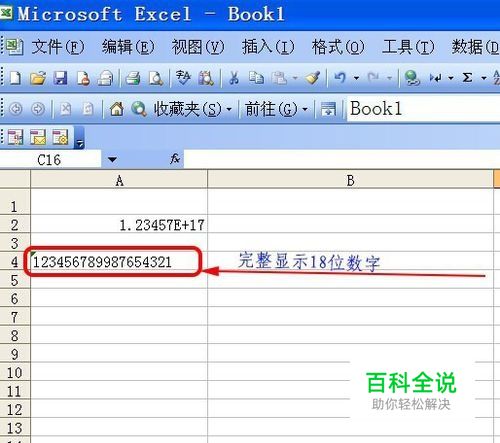Insert hyperlink with the globe icon
The height and width of the screenshot is (443, 500).
(412, 78)
